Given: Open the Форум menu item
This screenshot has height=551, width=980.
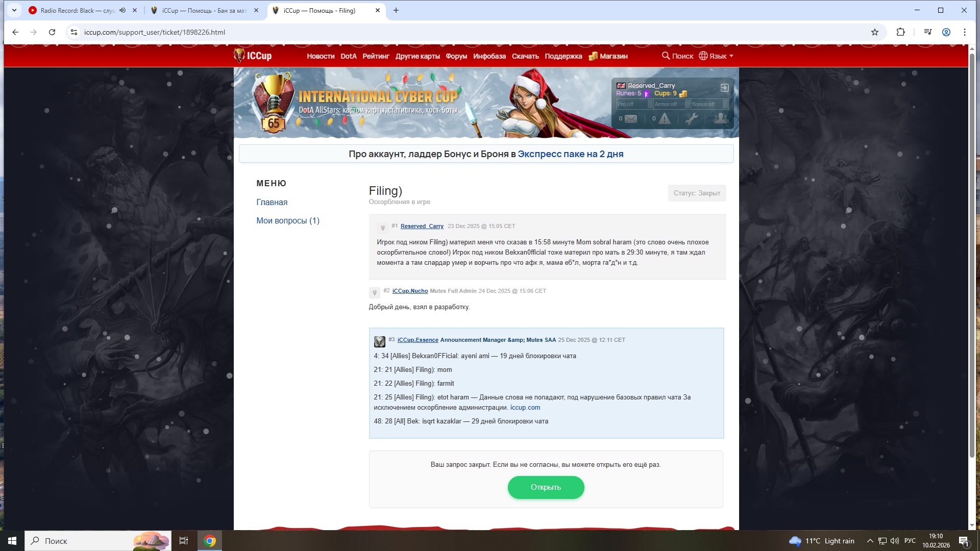Looking at the screenshot, I should click(x=456, y=56).
